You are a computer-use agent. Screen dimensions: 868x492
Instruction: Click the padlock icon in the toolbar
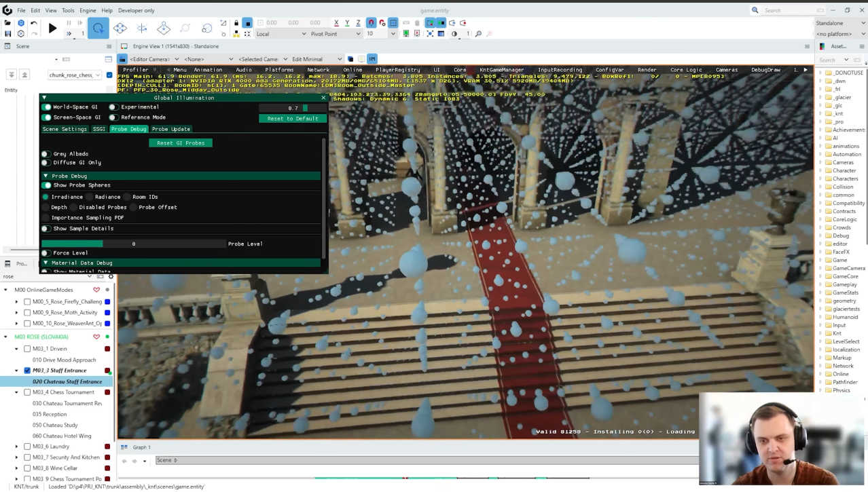(x=236, y=23)
